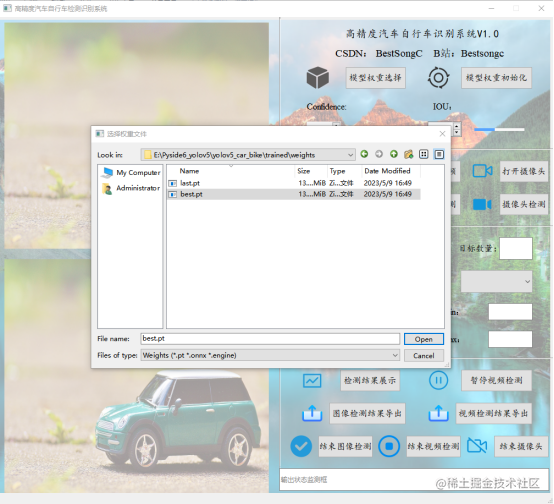The image size is (554, 504).
Task: Click the Cancel button
Action: click(424, 356)
